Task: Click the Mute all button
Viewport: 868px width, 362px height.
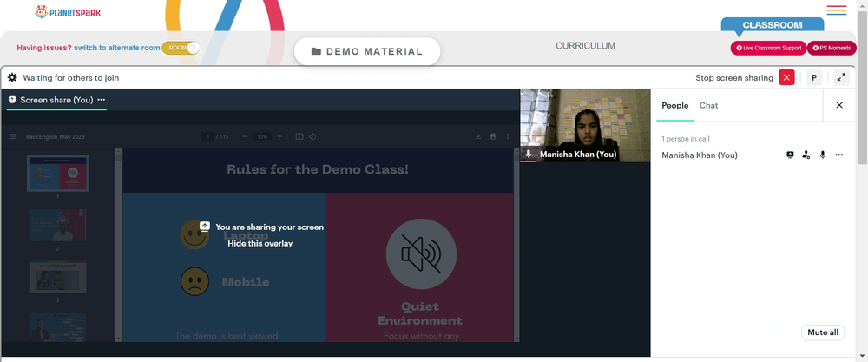Action: point(823,332)
